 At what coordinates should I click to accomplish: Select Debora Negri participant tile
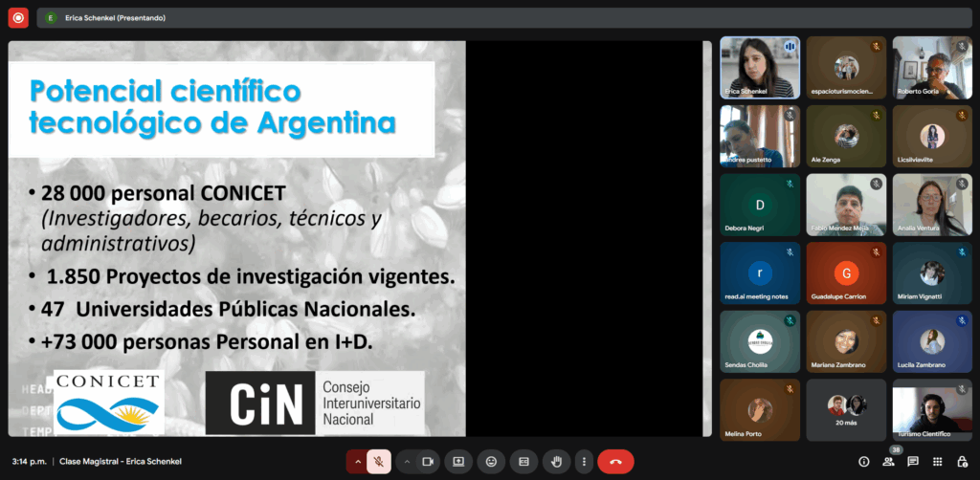point(759,205)
